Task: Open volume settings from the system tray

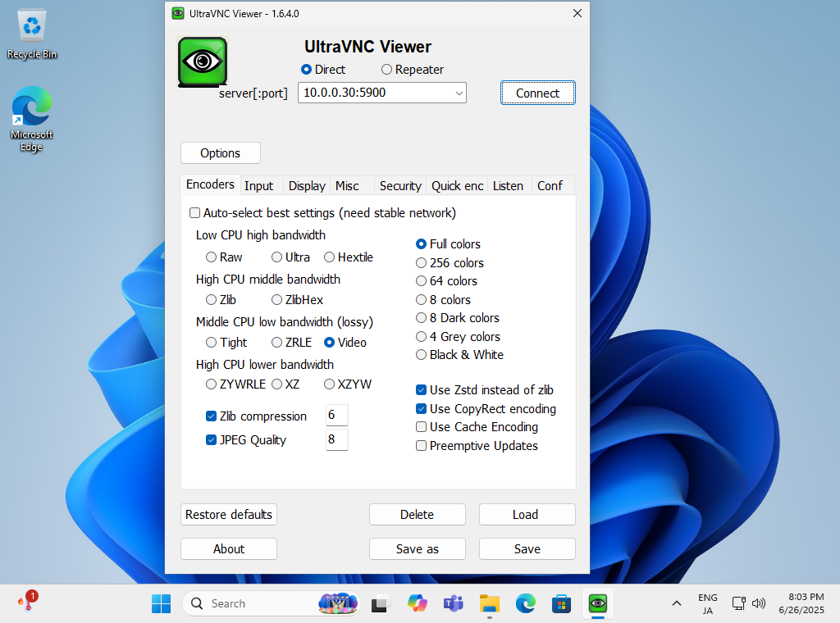Action: pos(759,603)
